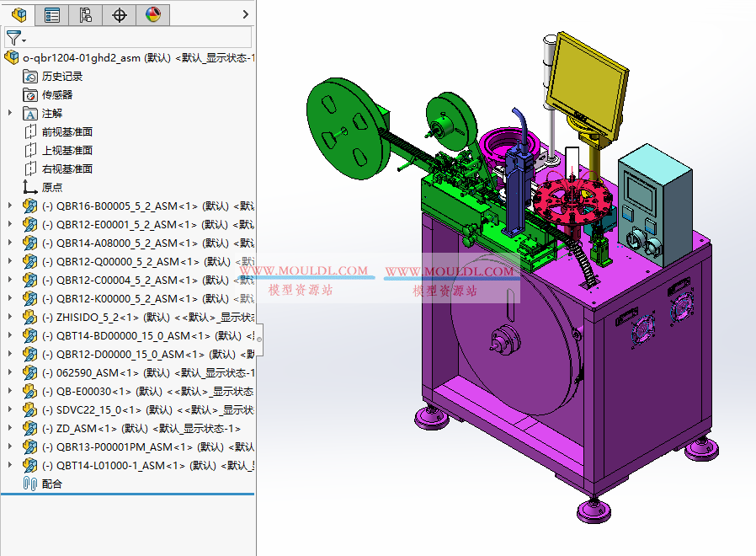
Task: Expand the ZD_ASM tree node
Action: click(x=8, y=428)
